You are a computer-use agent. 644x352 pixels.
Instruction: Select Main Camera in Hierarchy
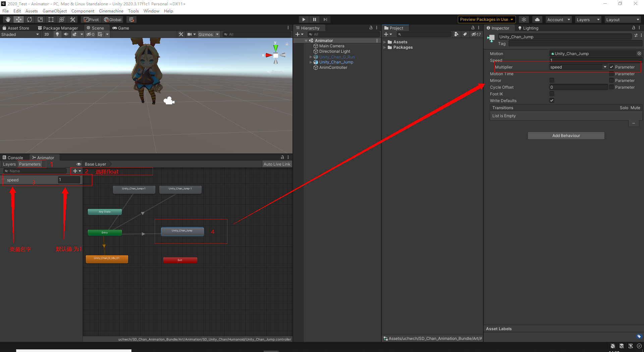coord(331,46)
